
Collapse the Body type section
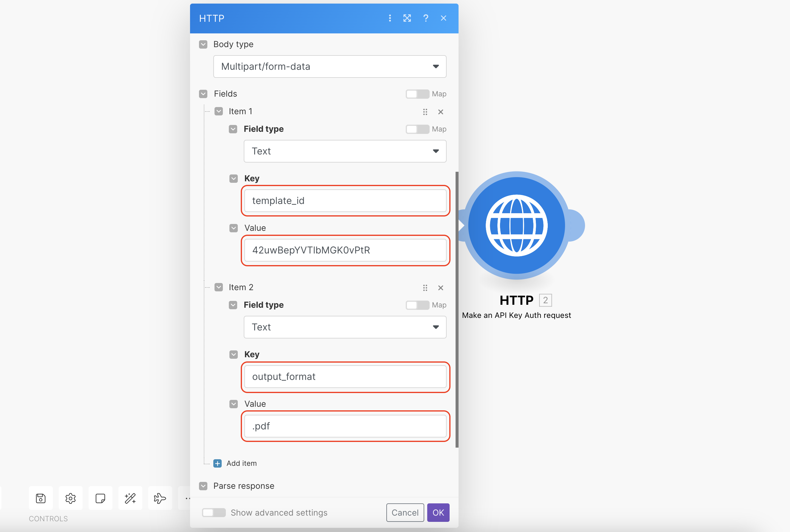coord(203,44)
